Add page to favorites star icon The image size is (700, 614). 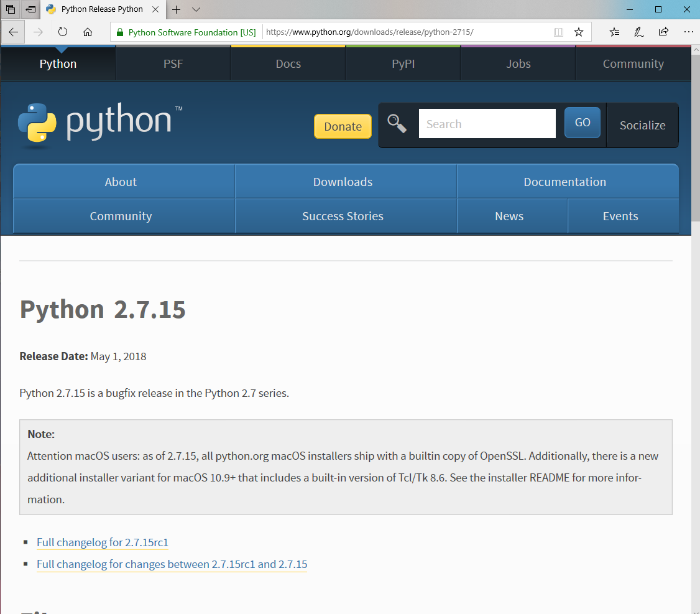579,32
